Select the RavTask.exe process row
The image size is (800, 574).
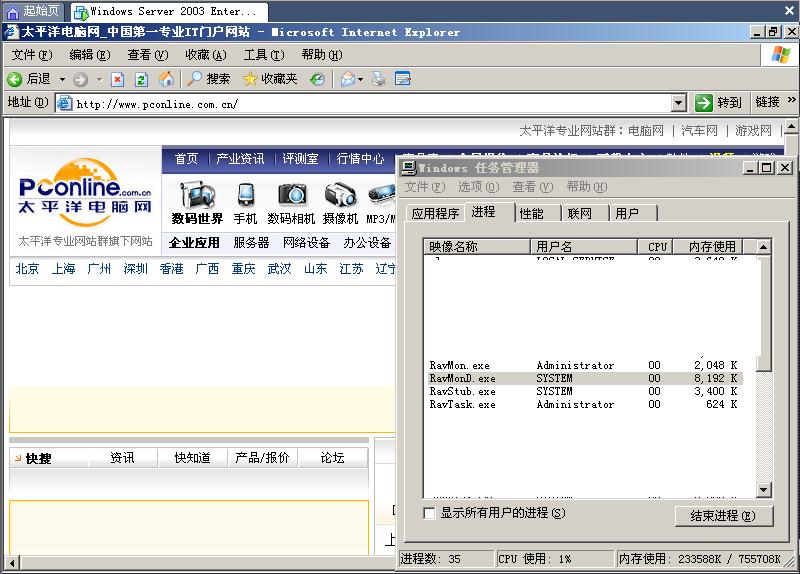583,405
